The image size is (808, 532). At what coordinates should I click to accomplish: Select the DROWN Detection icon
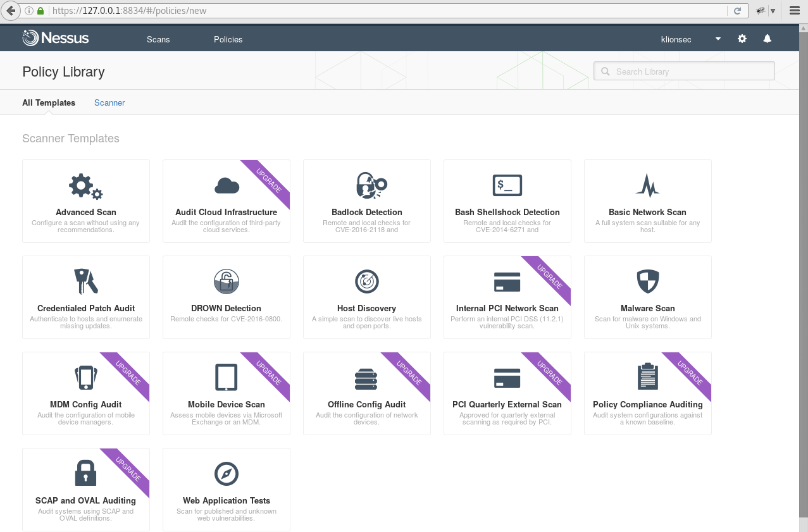[x=226, y=281]
